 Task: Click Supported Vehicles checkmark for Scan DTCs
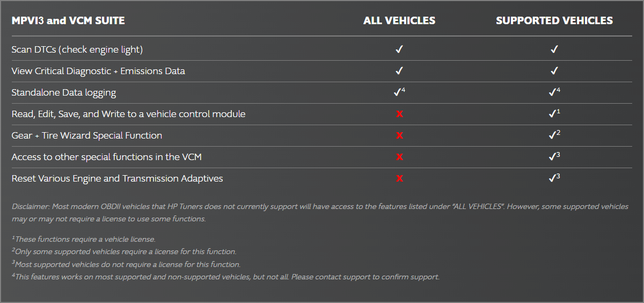pyautogui.click(x=554, y=49)
